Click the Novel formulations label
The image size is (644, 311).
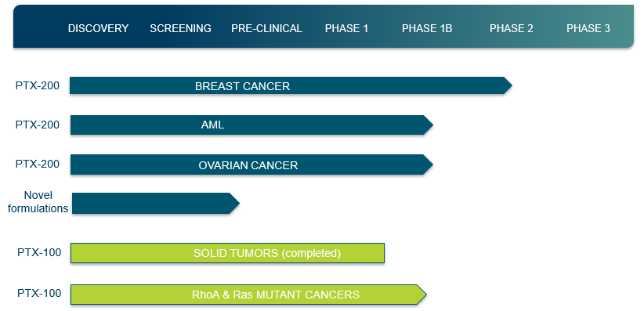point(38,201)
